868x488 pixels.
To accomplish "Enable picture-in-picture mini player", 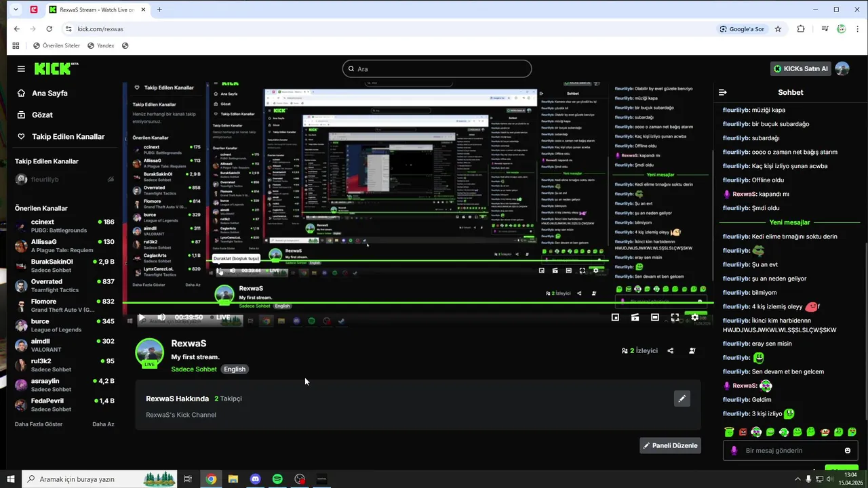I will [x=615, y=317].
